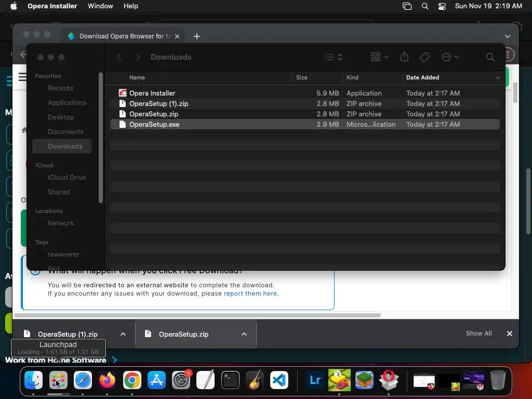Image resolution: width=532 pixels, height=399 pixels.
Task: Open Applications in the Finder sidebar
Action: click(x=67, y=102)
